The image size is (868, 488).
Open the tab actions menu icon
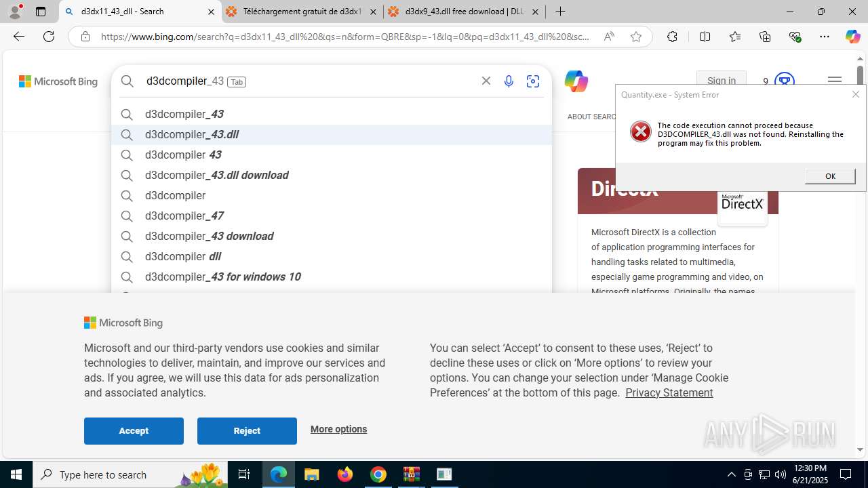click(41, 12)
